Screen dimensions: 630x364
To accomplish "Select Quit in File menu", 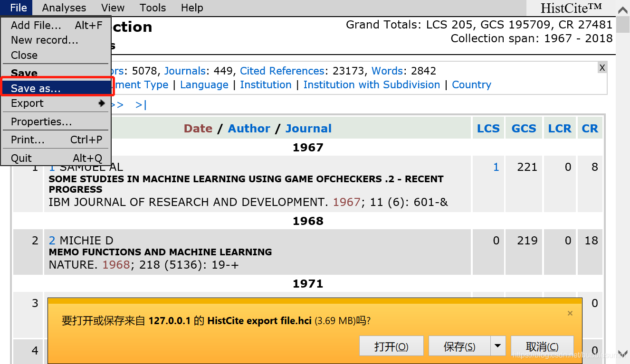I will [x=56, y=158].
